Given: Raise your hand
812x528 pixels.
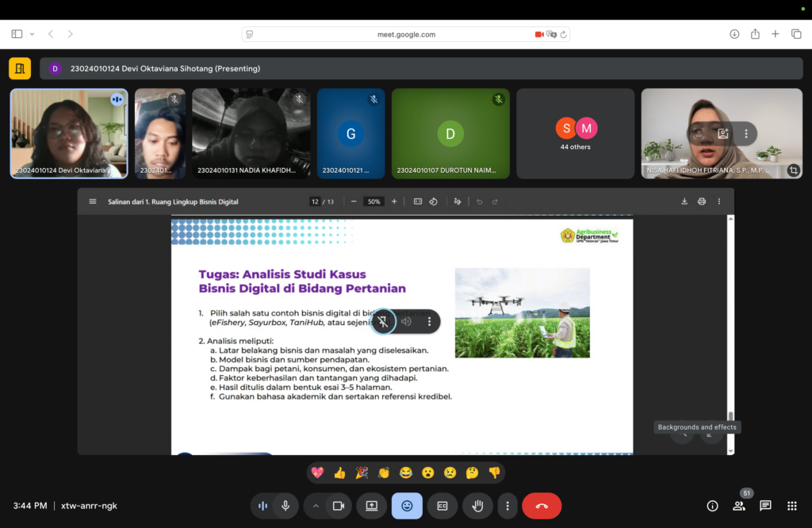Looking at the screenshot, I should pyautogui.click(x=477, y=506).
